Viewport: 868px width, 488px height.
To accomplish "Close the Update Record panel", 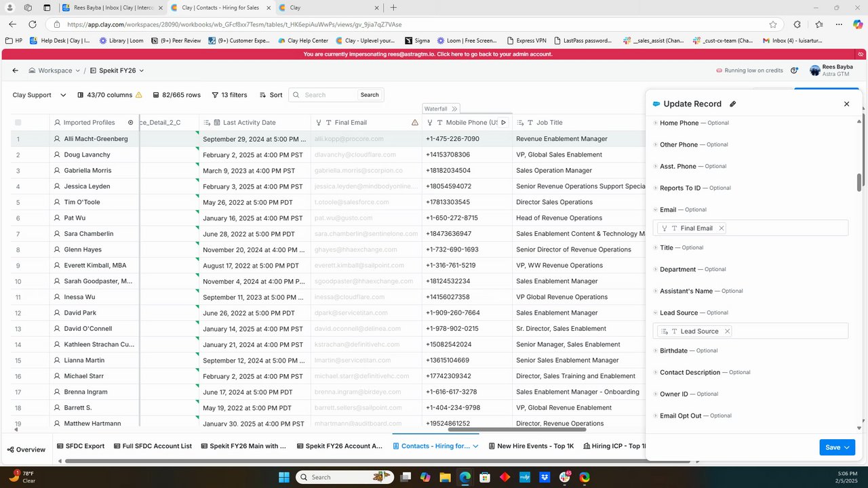I will click(846, 104).
